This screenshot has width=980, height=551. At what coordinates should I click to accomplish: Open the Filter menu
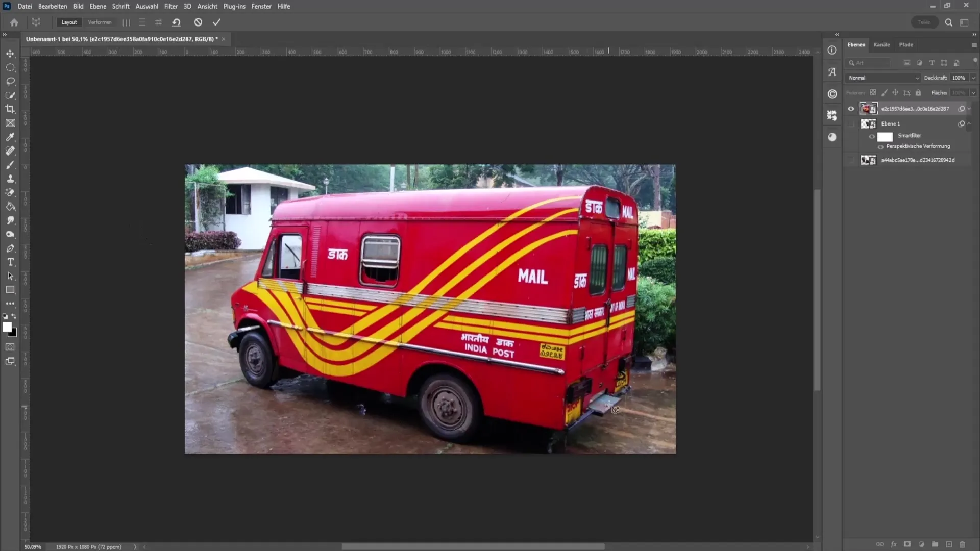(170, 6)
